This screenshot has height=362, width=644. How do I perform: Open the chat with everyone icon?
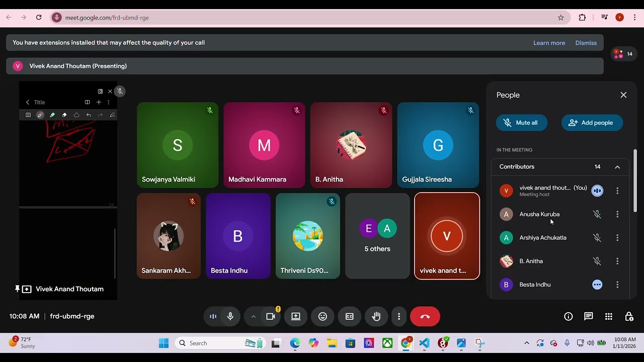pos(589,316)
